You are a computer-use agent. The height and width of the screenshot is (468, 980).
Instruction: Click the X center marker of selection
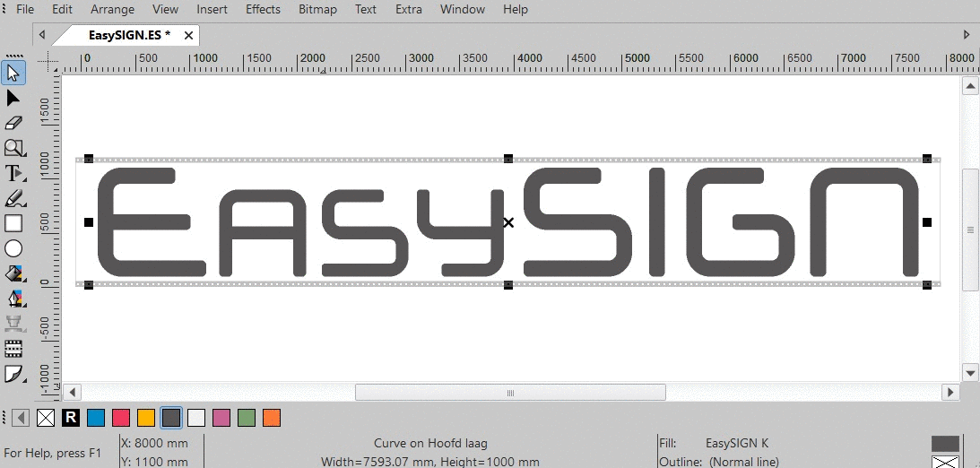[x=508, y=222]
